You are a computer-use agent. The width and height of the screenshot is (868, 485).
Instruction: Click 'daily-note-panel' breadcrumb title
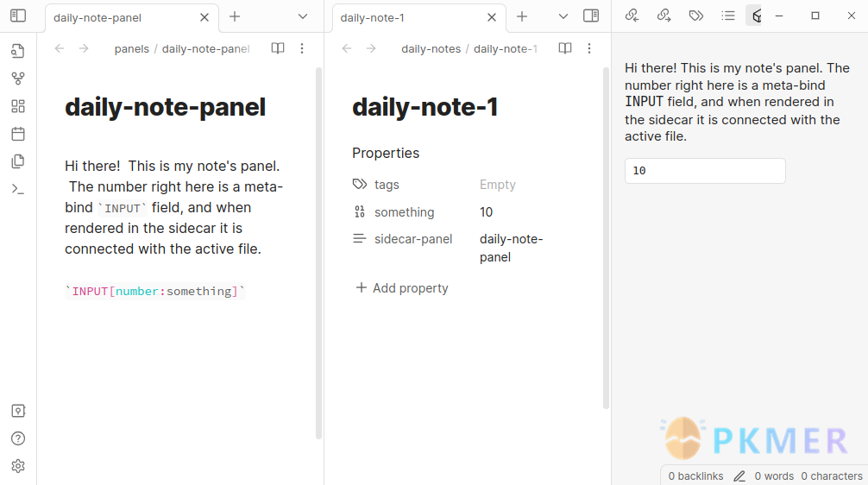coord(206,48)
